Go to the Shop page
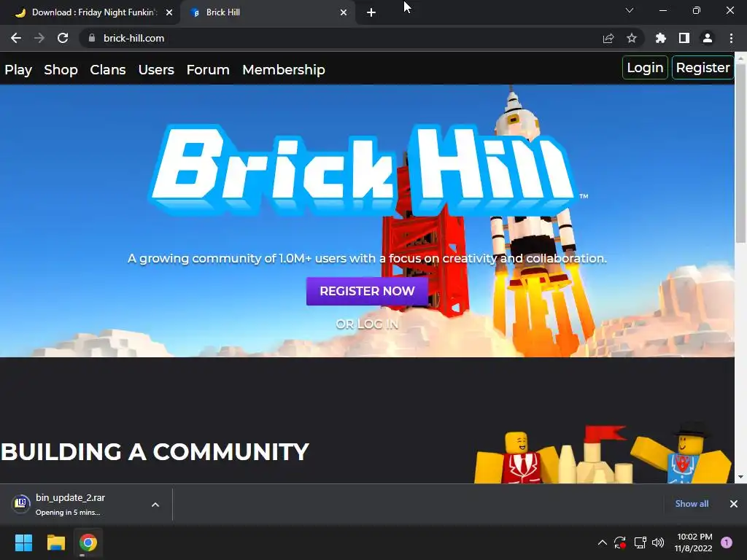Image resolution: width=747 pixels, height=560 pixels. point(61,69)
